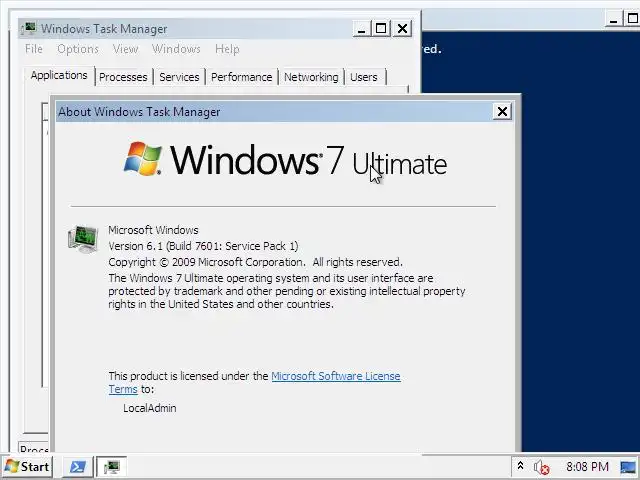Close the About Windows Task Manager dialog

[x=502, y=111]
